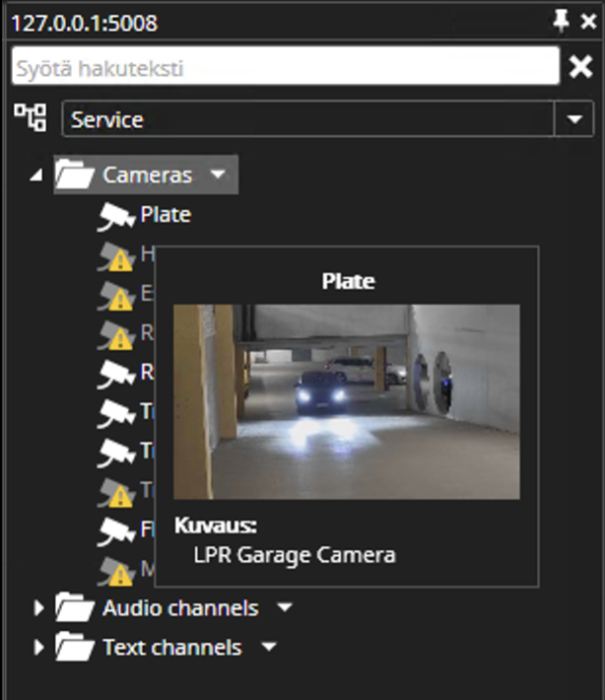Screen dimensions: 605x700
Task: Click the Kuvaus: label in tooltip
Action: pyautogui.click(x=216, y=525)
